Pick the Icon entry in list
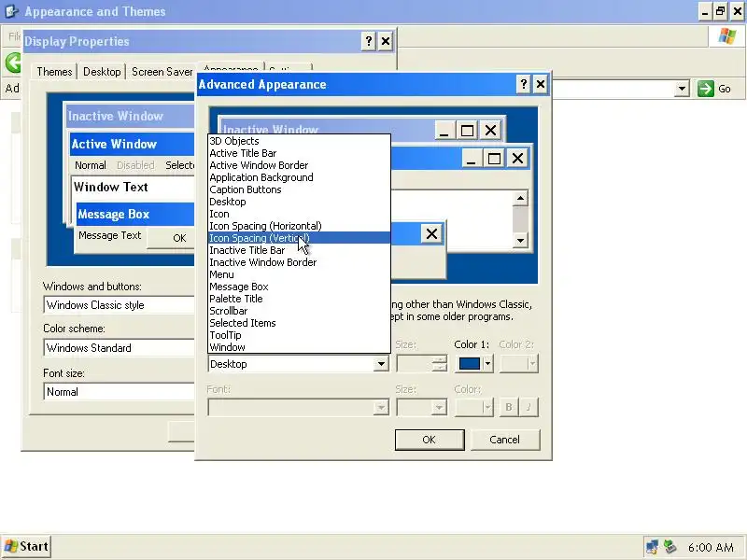The width and height of the screenshot is (747, 560). tap(299, 214)
